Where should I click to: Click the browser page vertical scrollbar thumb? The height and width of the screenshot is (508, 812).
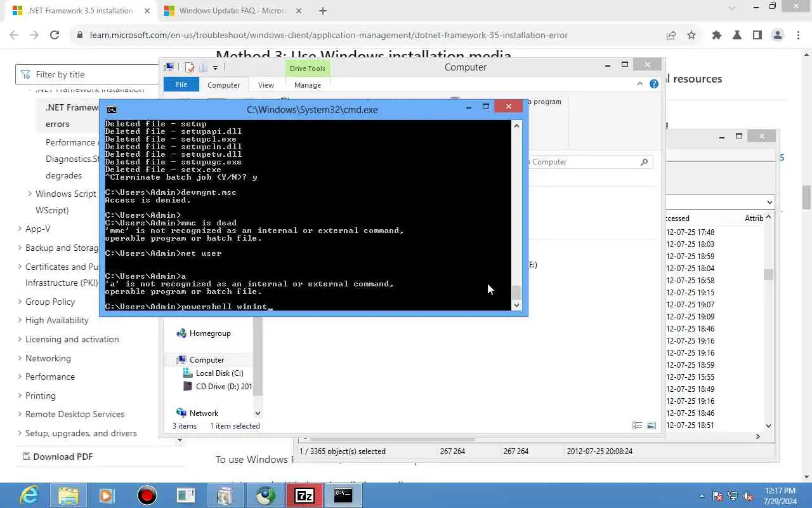(x=806, y=197)
